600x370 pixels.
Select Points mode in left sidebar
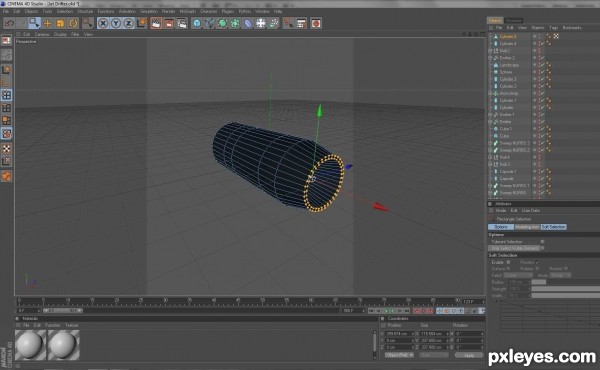coord(7,95)
